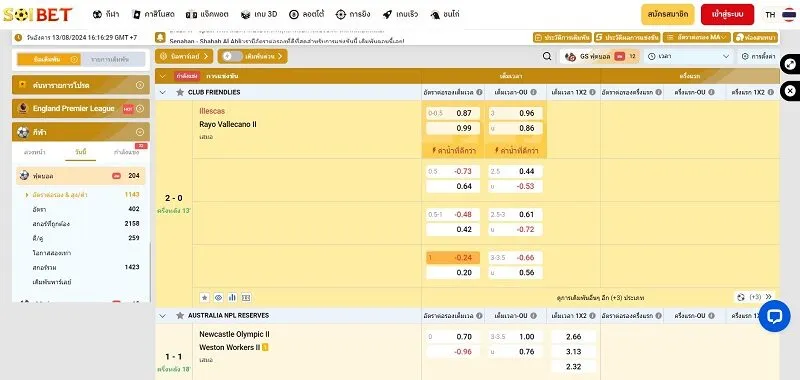This screenshot has width=800, height=380.
Task: Open the shooting games menu item
Action: click(353, 14)
